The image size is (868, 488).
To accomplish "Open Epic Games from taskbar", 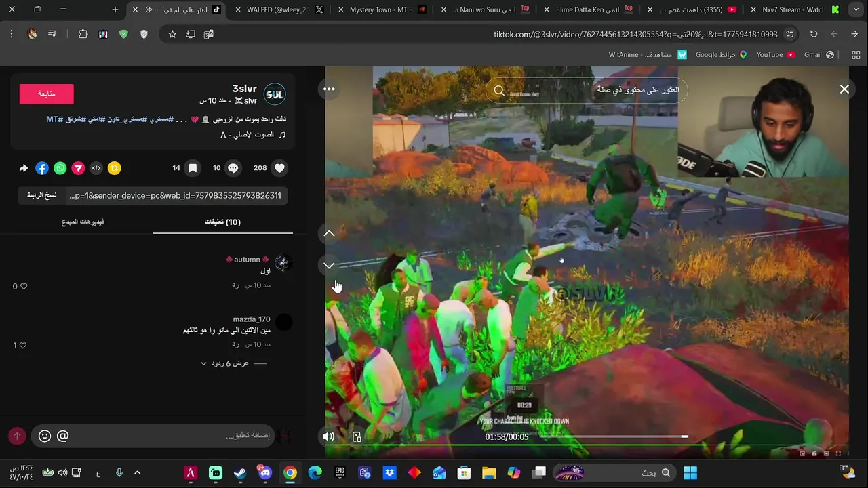I will click(x=340, y=472).
